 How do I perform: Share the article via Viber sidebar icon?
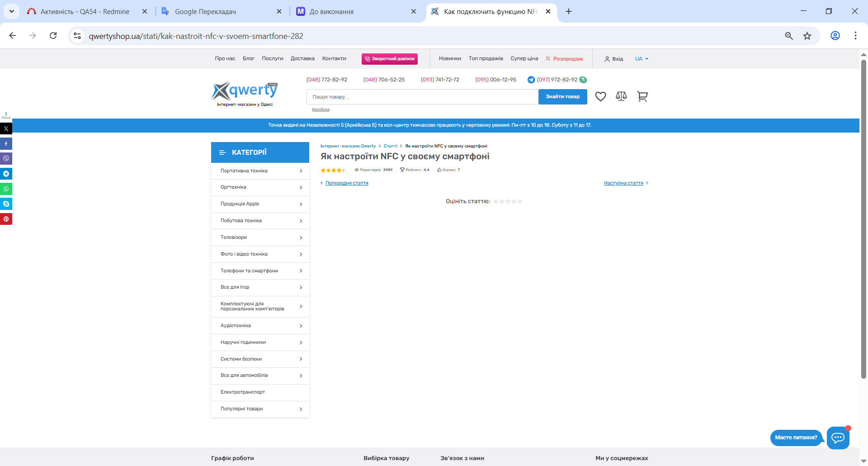6,159
